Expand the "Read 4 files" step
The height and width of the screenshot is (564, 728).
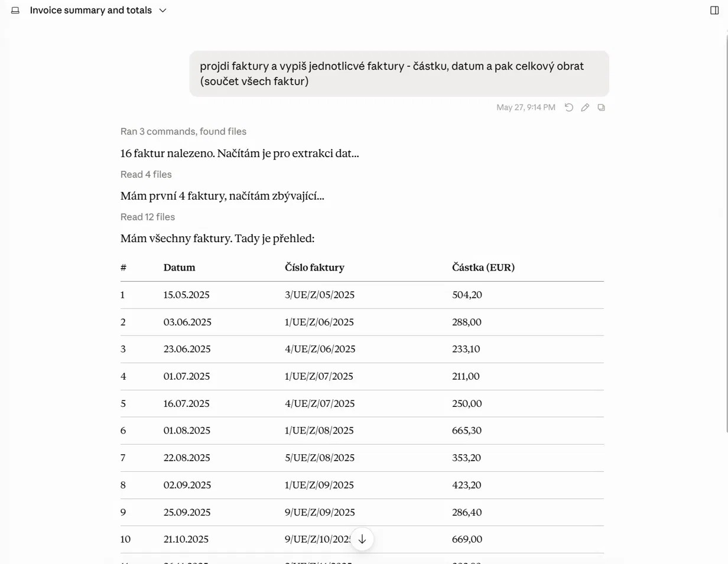point(146,174)
